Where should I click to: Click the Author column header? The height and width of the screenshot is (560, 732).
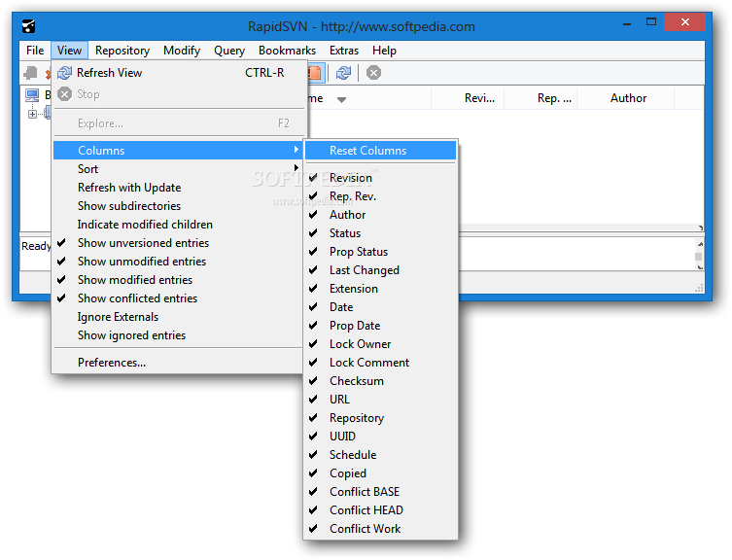[626, 98]
